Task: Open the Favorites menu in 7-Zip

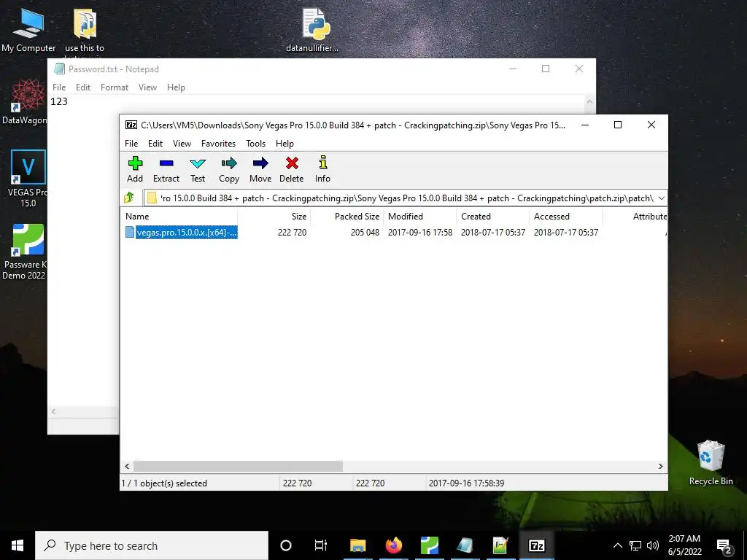Action: (218, 144)
